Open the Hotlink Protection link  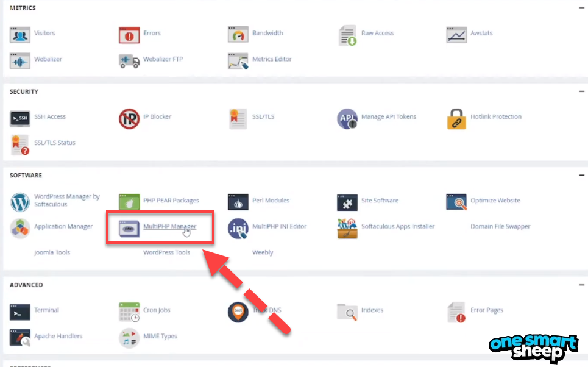[x=496, y=116]
